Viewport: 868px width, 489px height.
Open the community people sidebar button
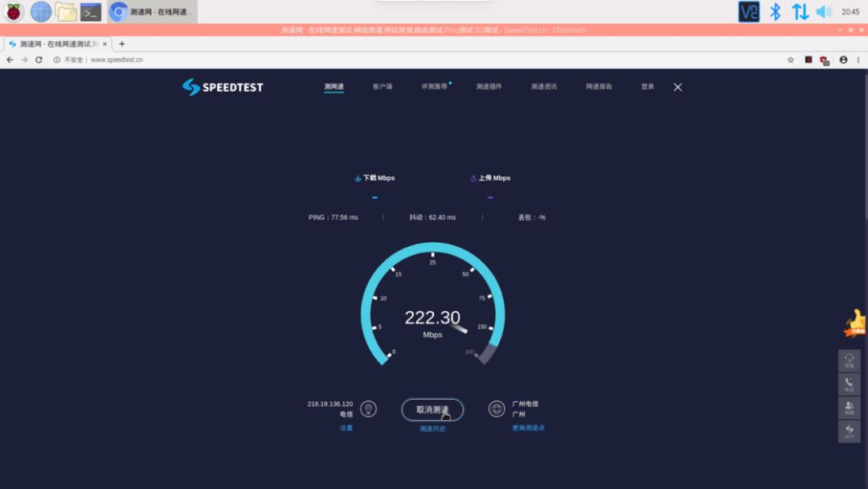pos(850,408)
